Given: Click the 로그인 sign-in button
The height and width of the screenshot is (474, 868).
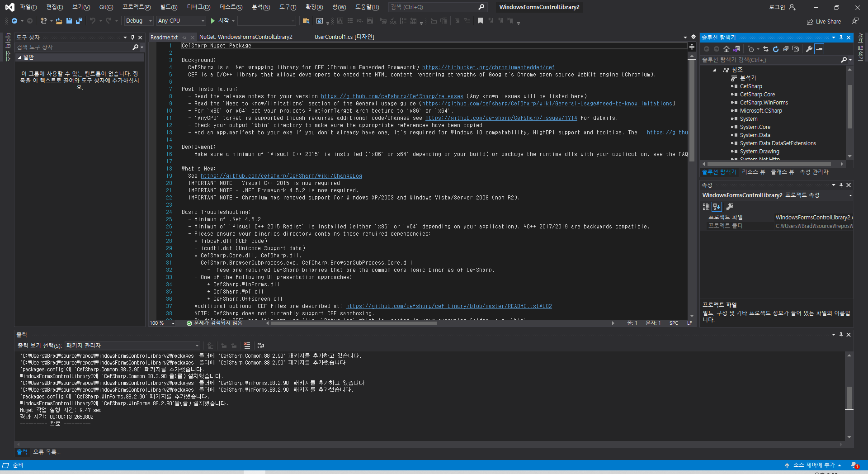Looking at the screenshot, I should click(x=782, y=7).
